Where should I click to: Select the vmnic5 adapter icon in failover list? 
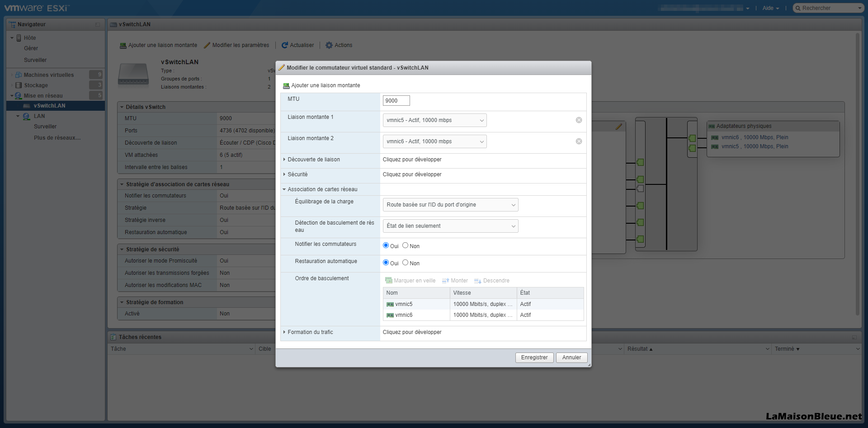tap(390, 305)
